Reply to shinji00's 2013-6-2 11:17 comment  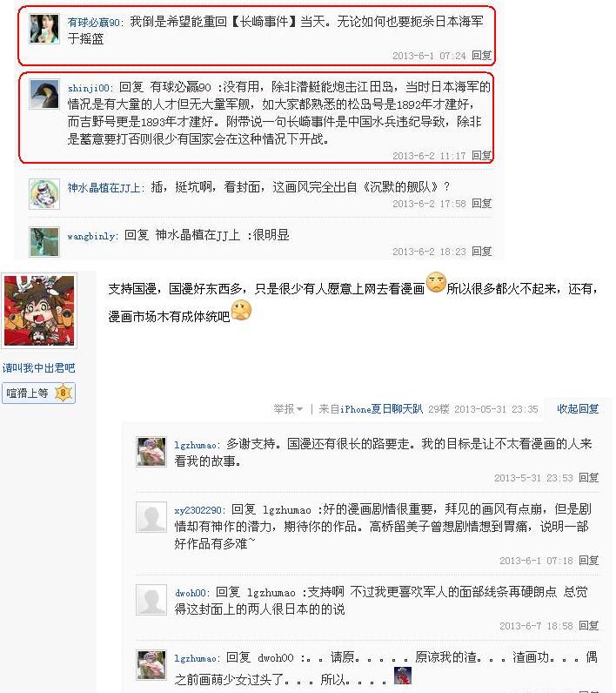pyautogui.click(x=481, y=155)
